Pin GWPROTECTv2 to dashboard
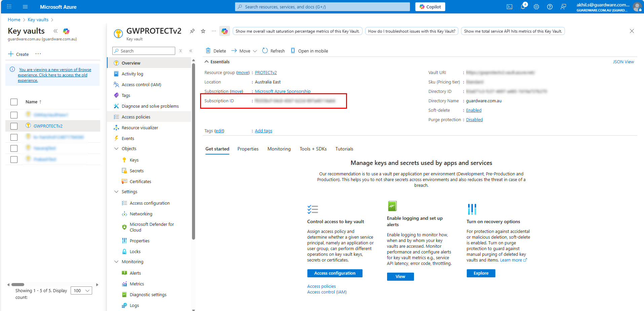Viewport: 644px width, 311px height. (x=192, y=31)
